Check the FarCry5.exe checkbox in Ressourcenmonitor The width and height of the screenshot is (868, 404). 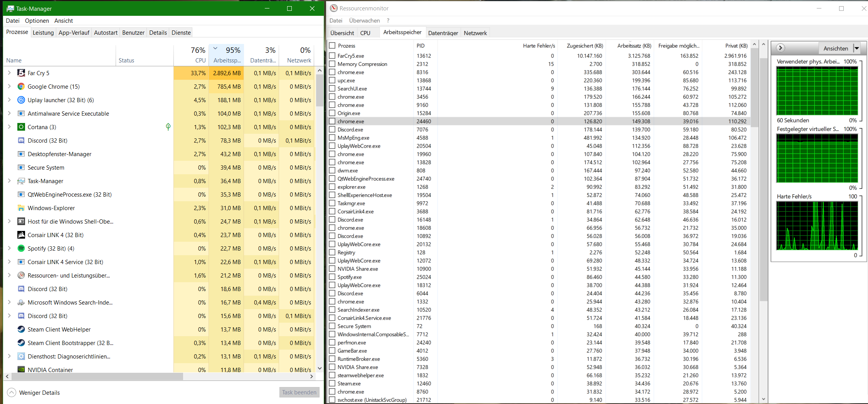[x=332, y=56]
